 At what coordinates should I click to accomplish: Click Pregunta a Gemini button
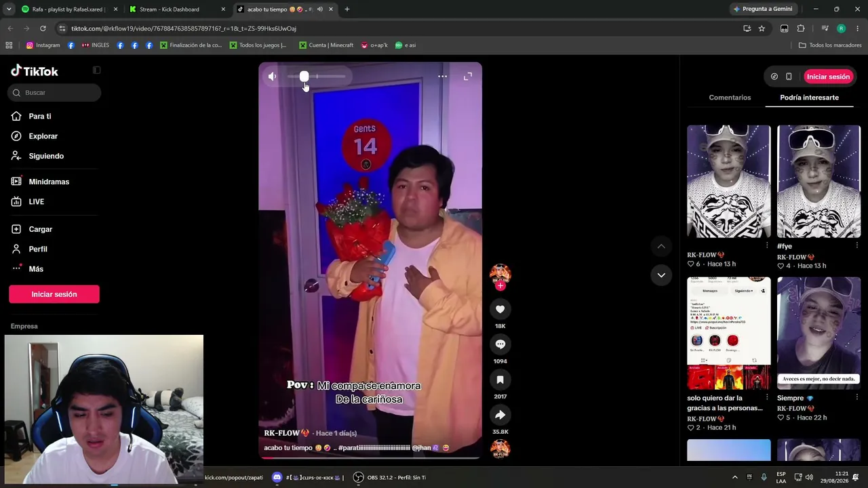click(763, 9)
